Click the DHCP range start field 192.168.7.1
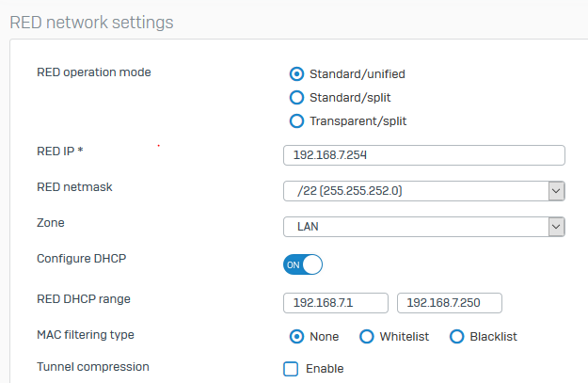 coord(336,303)
